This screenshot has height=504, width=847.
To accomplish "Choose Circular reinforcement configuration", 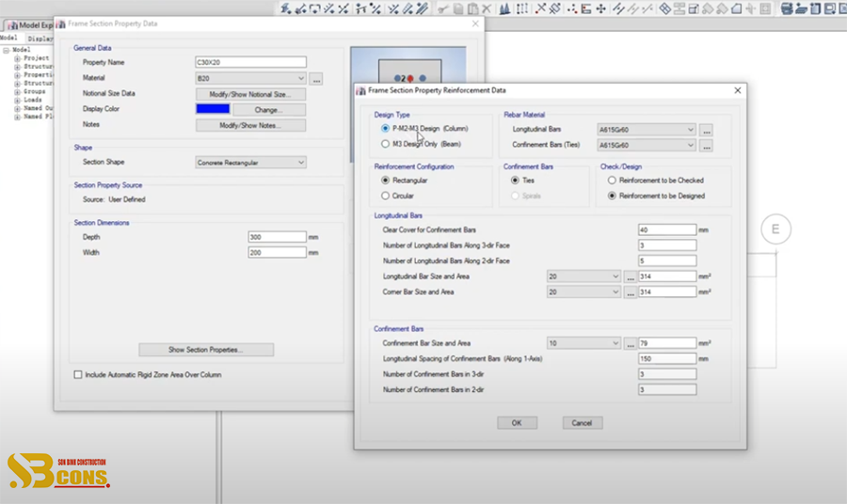I will (x=385, y=196).
